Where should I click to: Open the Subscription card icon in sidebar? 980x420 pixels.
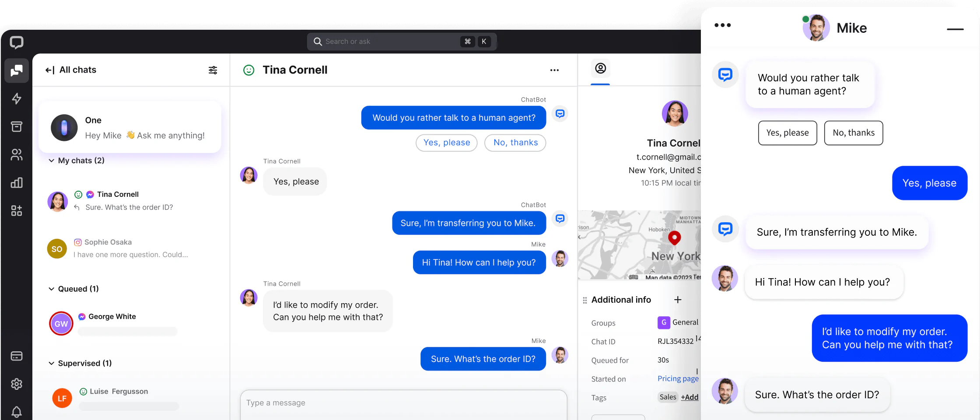pos(16,356)
